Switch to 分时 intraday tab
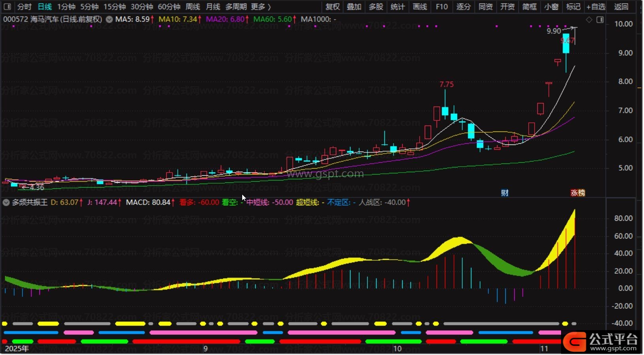The width and height of the screenshot is (644, 355). 24,7
